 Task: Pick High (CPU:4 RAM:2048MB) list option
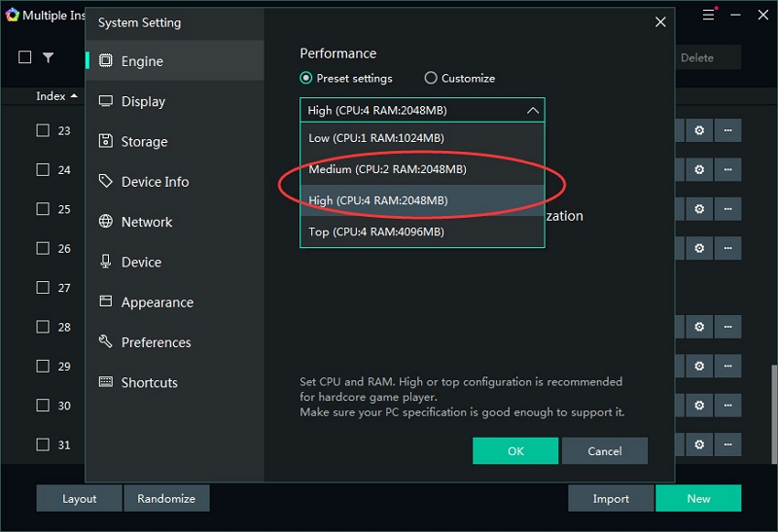pos(422,200)
